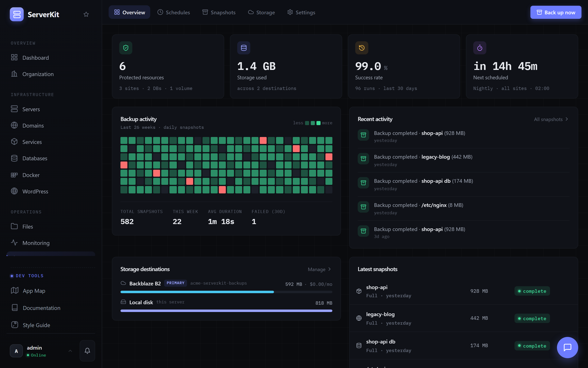Click the disk icon beside Local disk
Image resolution: width=588 pixels, height=368 pixels.
pyautogui.click(x=124, y=302)
